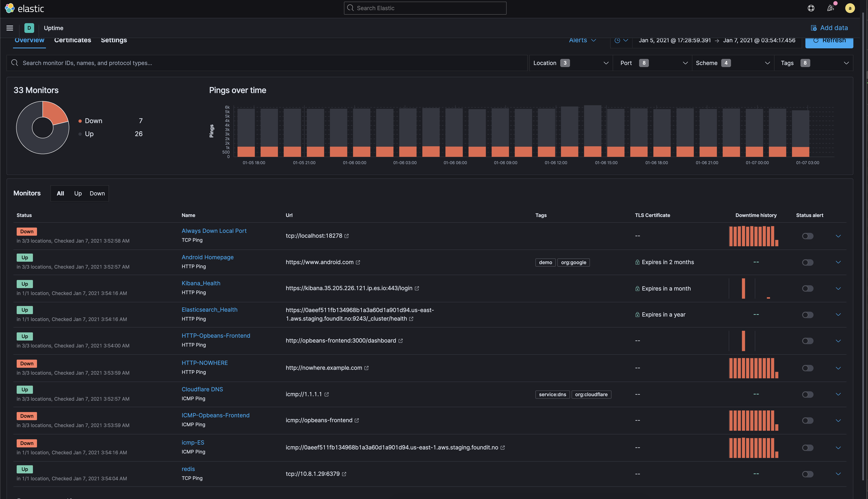Switch to the Certificates tab

[73, 40]
